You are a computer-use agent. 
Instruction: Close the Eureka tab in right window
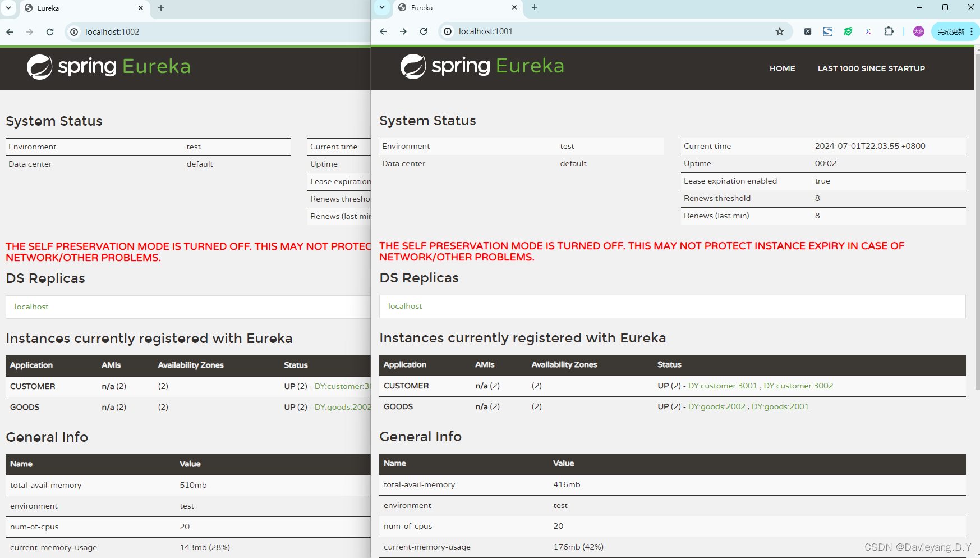[514, 7]
